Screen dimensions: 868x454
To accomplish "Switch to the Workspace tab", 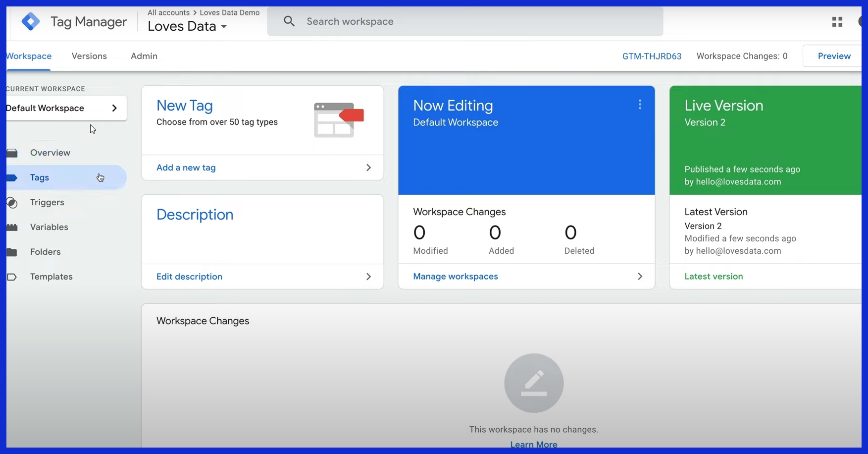I will (29, 56).
